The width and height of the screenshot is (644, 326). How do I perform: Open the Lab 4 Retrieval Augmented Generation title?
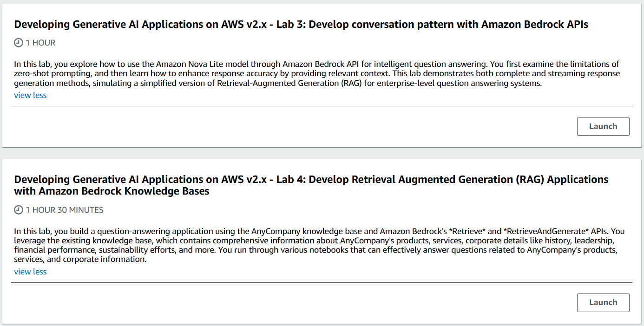(311, 185)
